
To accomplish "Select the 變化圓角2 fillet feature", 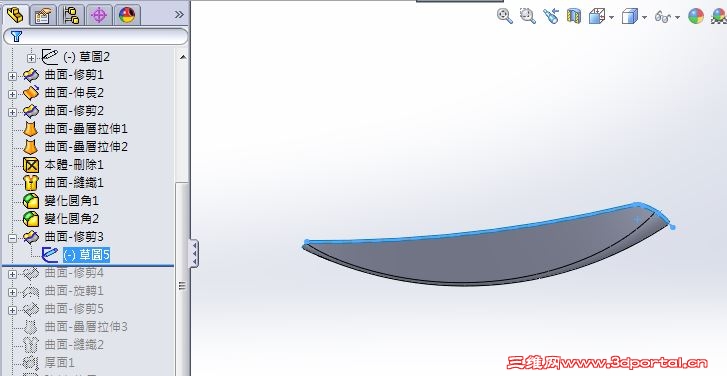I will coord(71,219).
